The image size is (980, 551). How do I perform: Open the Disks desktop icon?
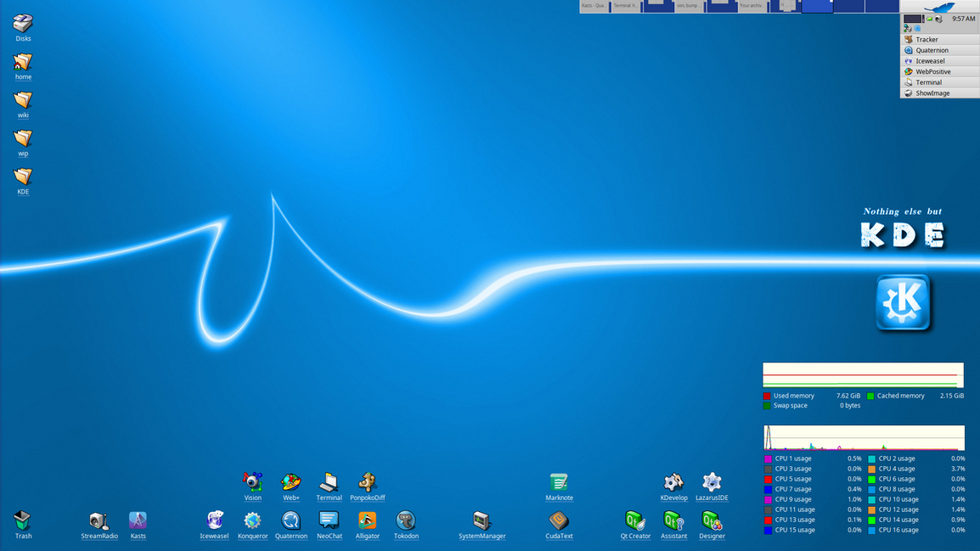(x=23, y=24)
